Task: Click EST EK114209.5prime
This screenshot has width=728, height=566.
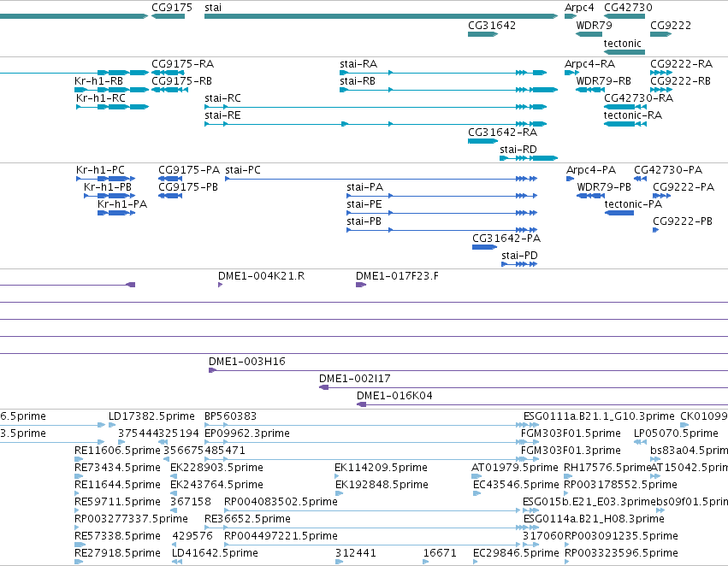Action: 337,476
